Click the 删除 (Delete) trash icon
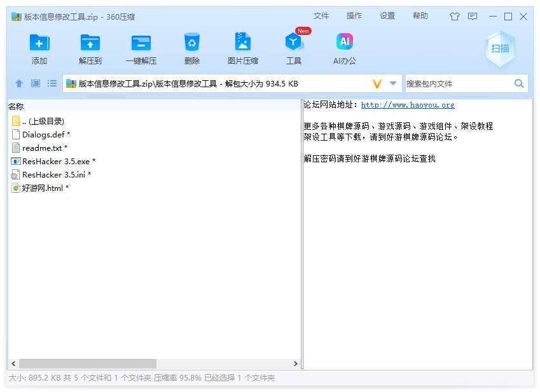Screen dimensions: 540x392 click(191, 43)
